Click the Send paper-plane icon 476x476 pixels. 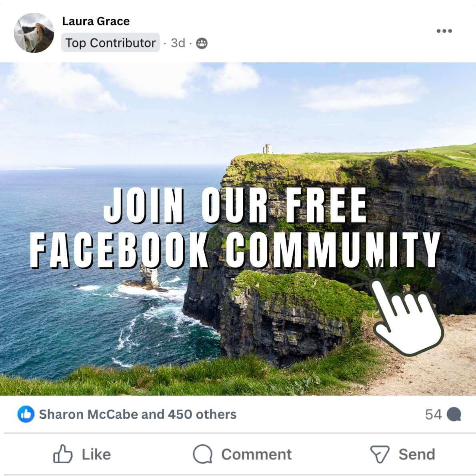tap(380, 454)
